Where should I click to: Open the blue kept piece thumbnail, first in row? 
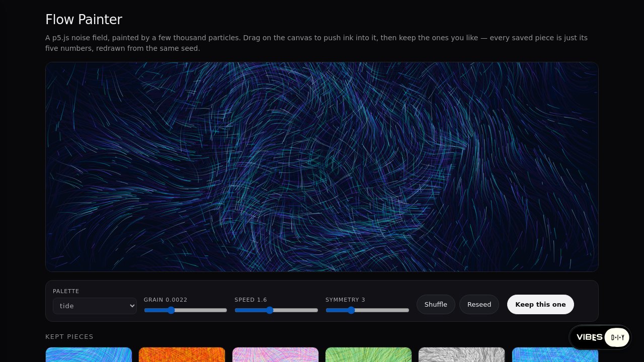[x=89, y=355]
